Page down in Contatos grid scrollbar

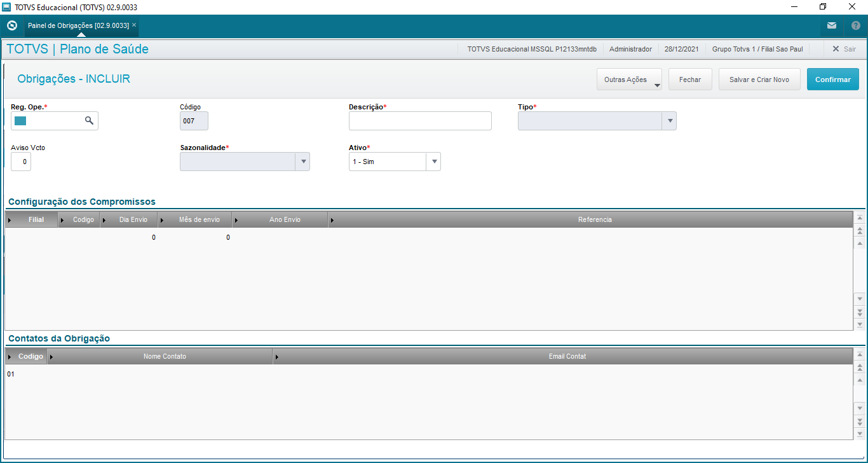pyautogui.click(x=860, y=421)
